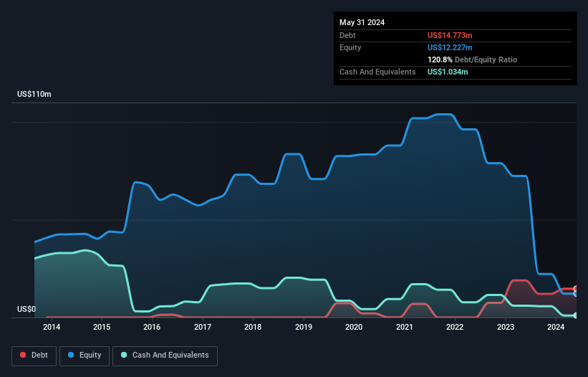This screenshot has width=588, height=377.
Task: Click the blue Equity end data point
Action: coord(576,294)
